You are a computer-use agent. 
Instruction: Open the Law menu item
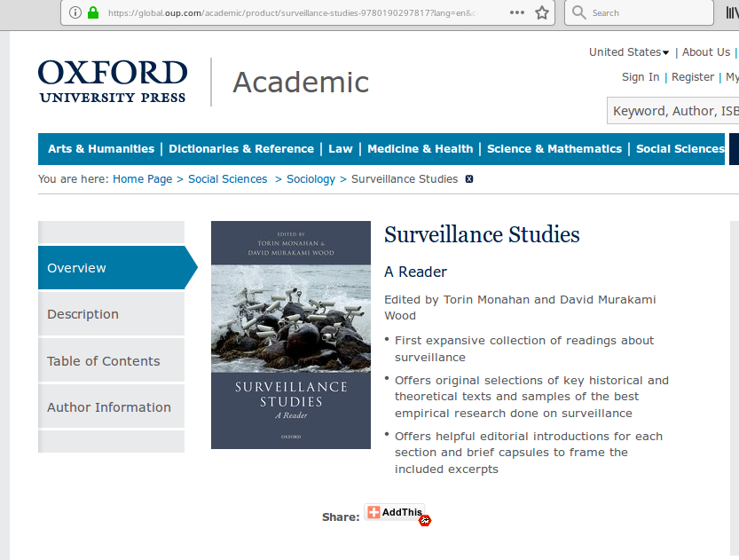click(x=341, y=149)
